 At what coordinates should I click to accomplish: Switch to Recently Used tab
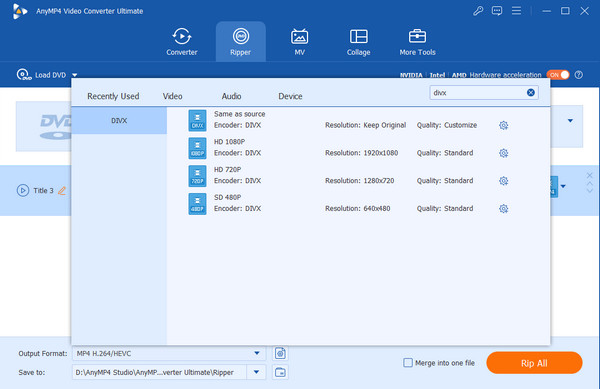[x=113, y=96]
